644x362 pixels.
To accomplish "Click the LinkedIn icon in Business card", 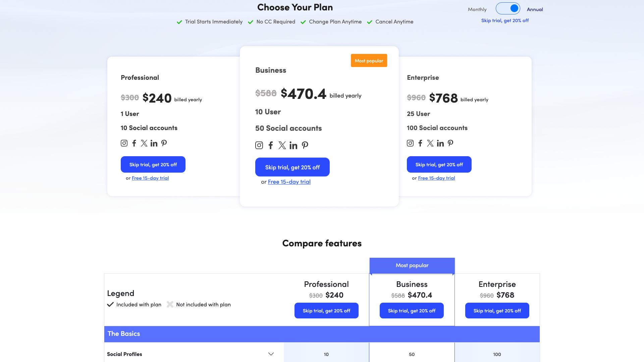I will tap(293, 145).
